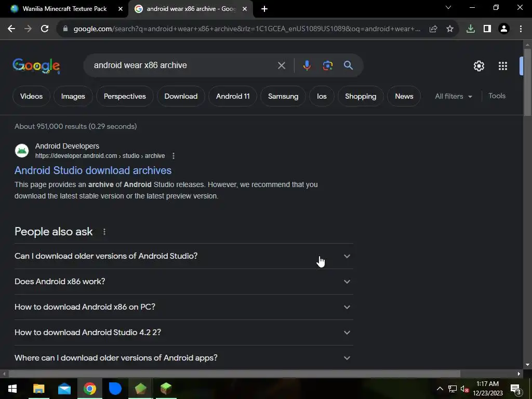Open the Windows notification center
The image size is (532, 399).
tap(516, 389)
